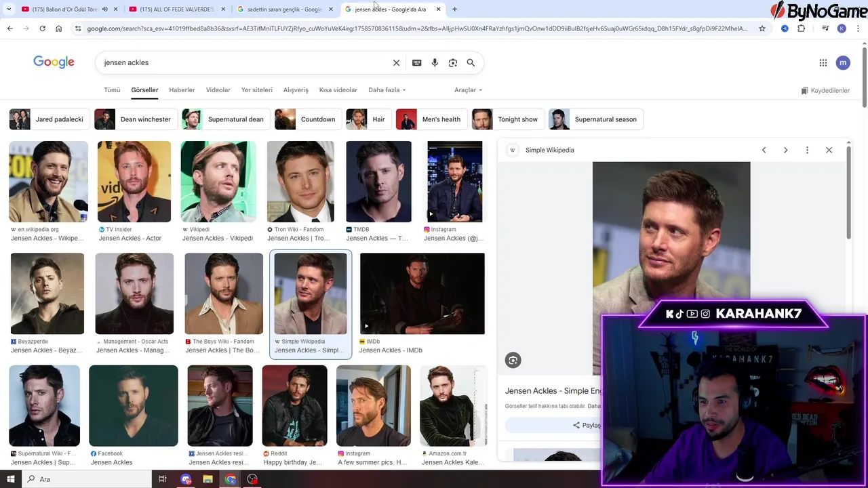868x488 pixels.
Task: Open Chrome from the taskbar
Action: pos(231,479)
